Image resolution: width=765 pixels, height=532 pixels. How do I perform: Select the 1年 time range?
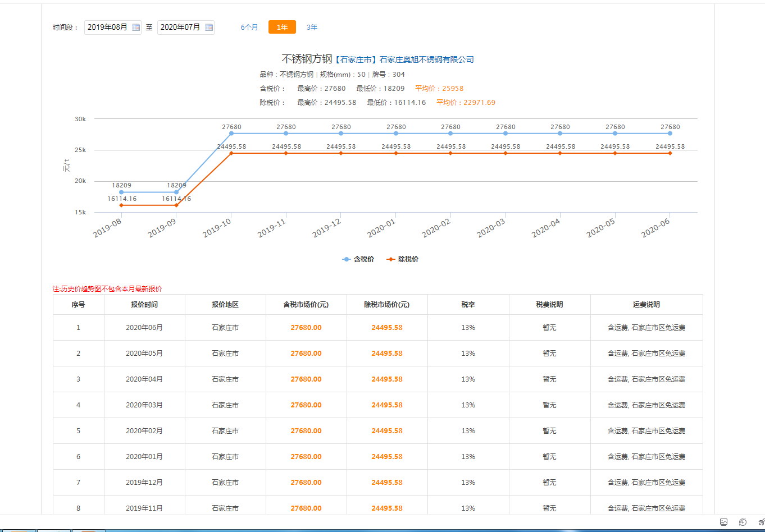click(x=282, y=27)
